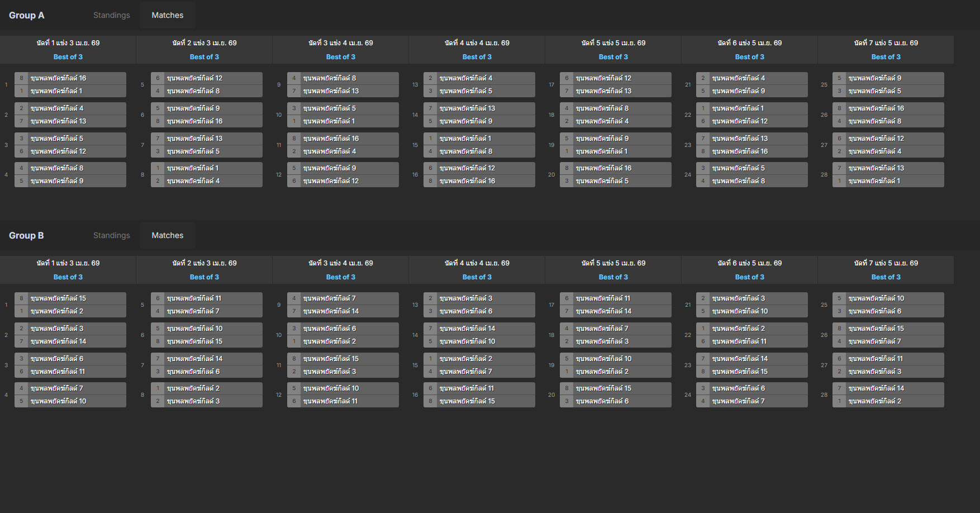
Task: Switch to the Group B Standings tab
Action: 111,235
